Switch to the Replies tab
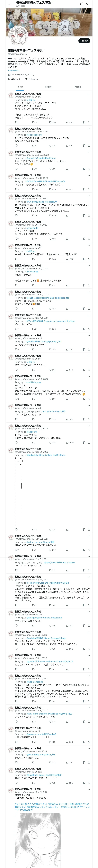Viewport: 98px width, 868px height. [49, 87]
